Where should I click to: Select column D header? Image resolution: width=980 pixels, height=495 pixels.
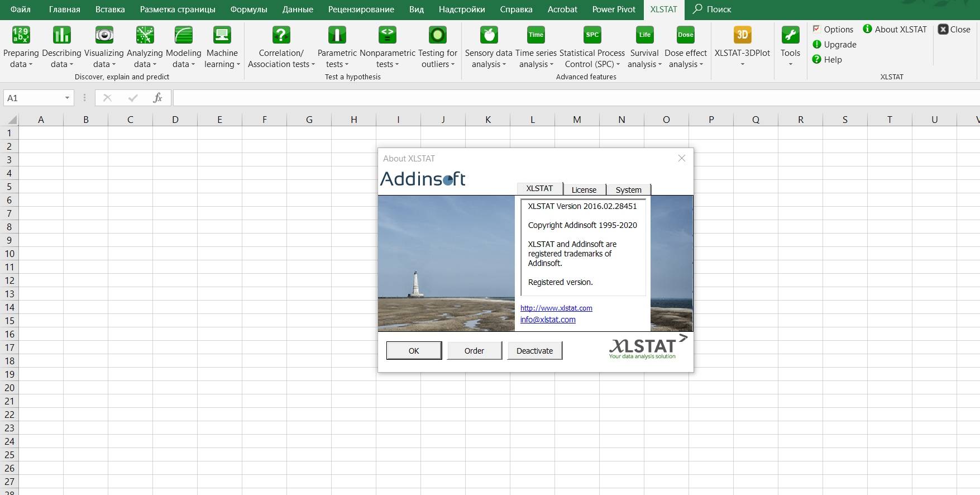coord(175,120)
